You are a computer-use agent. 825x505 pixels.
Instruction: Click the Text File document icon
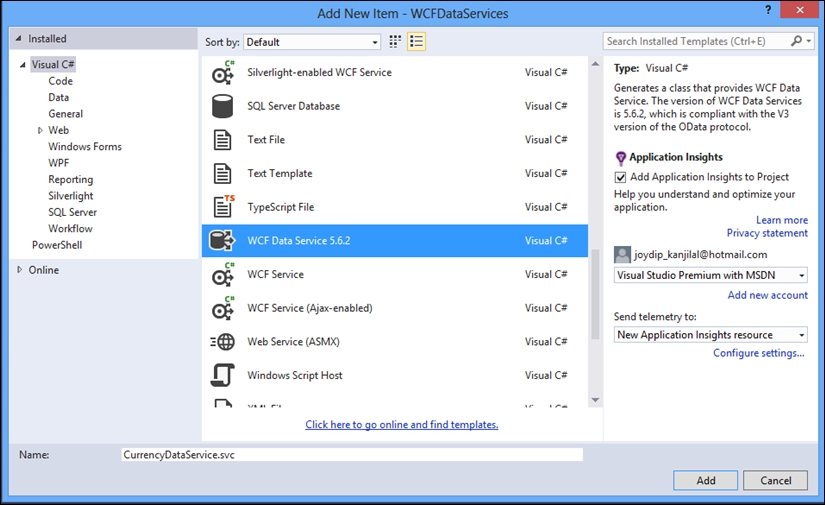(x=223, y=140)
